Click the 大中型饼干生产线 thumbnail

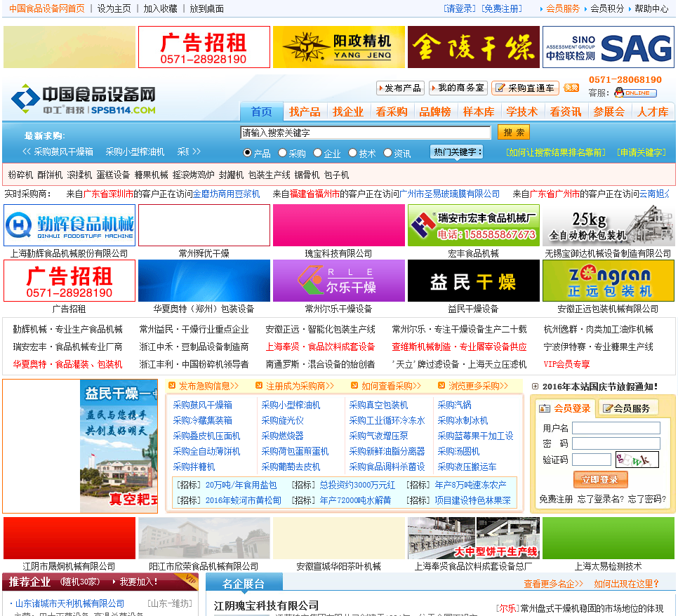pyautogui.click(x=474, y=538)
